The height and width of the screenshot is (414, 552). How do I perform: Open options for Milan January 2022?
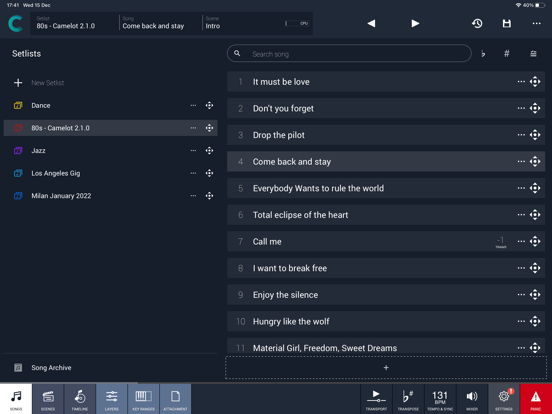(x=193, y=196)
